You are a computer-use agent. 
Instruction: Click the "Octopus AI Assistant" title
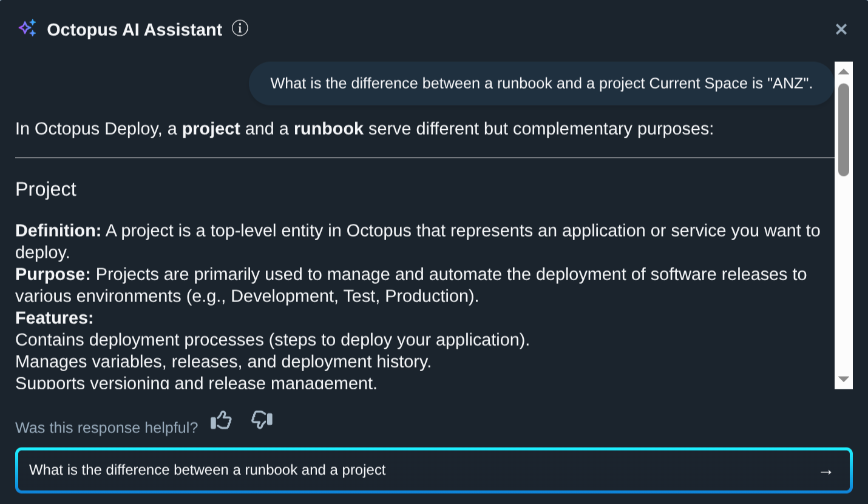point(135,30)
